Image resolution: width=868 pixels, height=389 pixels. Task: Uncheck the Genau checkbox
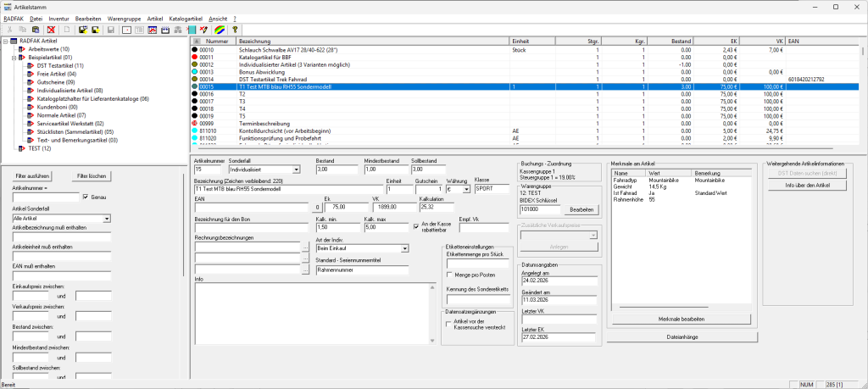84,197
